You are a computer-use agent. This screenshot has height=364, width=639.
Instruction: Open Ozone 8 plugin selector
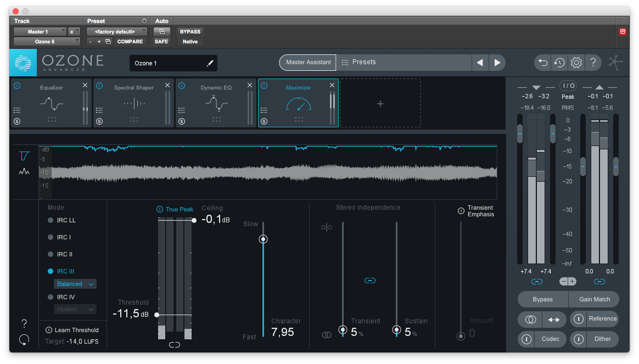(47, 42)
